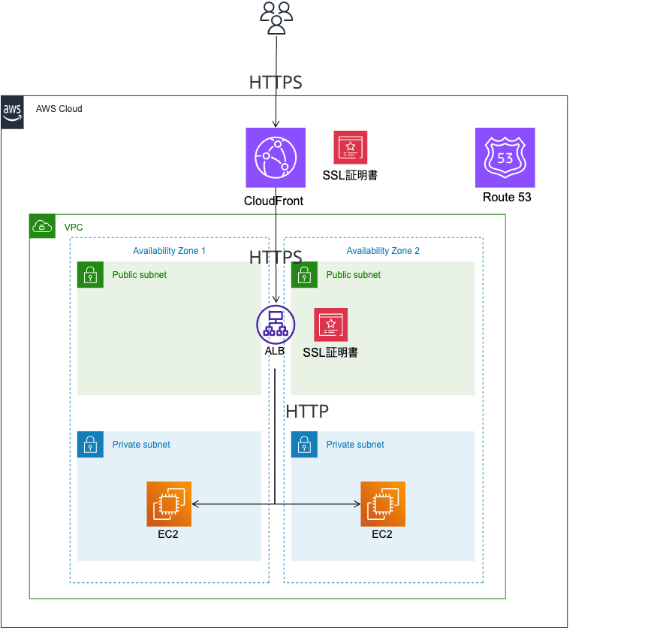This screenshot has width=672, height=628.
Task: Select the EC2 icon in Availability Zone 1
Action: point(169,504)
